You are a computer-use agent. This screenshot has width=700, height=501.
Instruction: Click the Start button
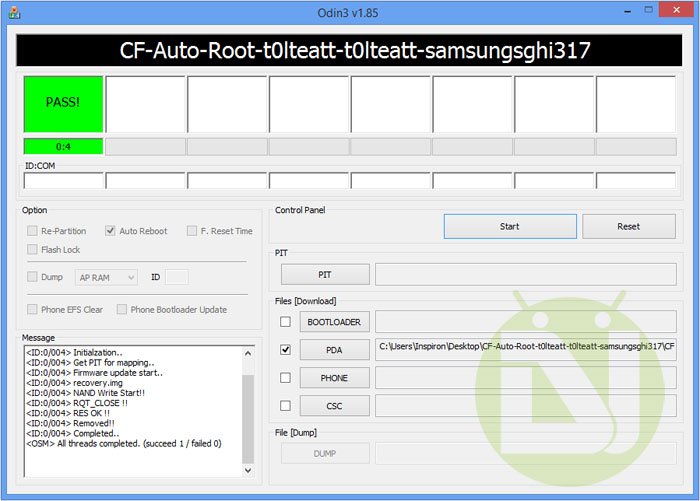click(510, 226)
